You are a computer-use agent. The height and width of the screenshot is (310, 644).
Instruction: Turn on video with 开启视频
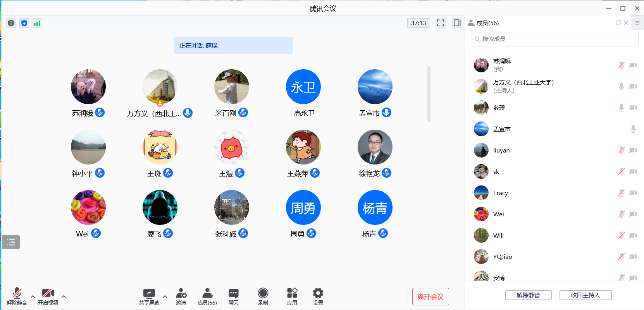click(48, 296)
